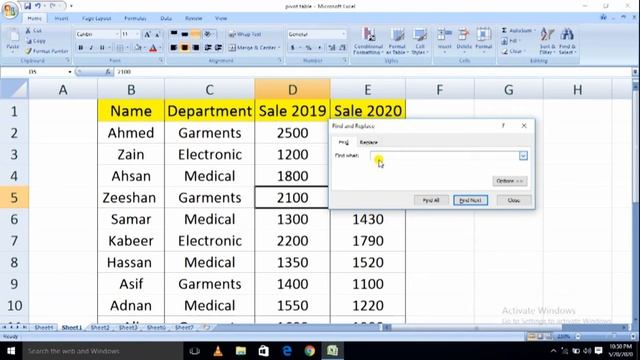This screenshot has width=640, height=360.
Task: Click Find Next button
Action: 470,200
